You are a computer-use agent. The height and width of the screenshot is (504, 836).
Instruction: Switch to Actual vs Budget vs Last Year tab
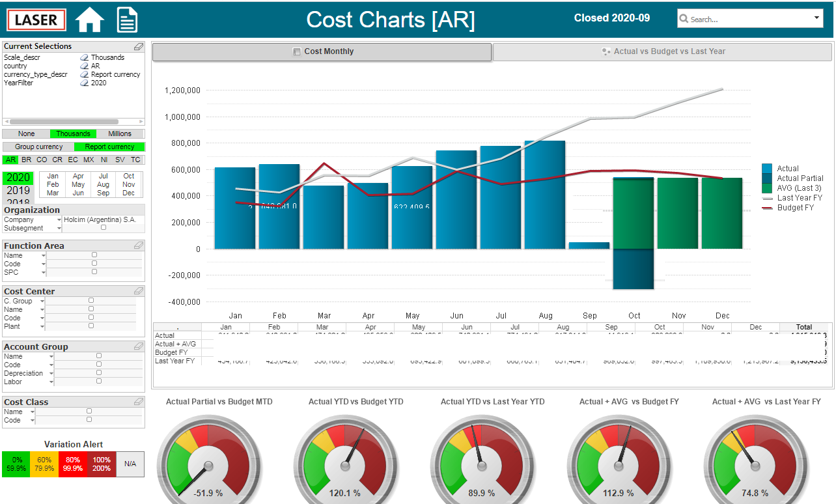click(663, 51)
